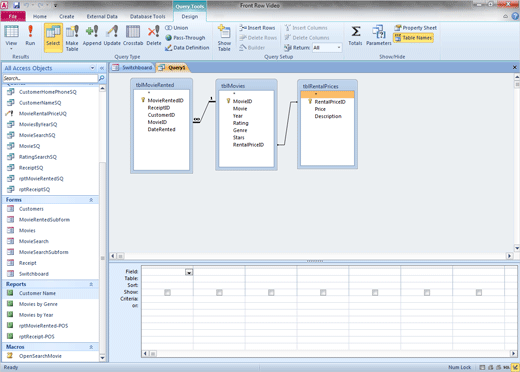Select the asterisk row in tblRentalPrices
520x372 pixels.
pyautogui.click(x=327, y=94)
